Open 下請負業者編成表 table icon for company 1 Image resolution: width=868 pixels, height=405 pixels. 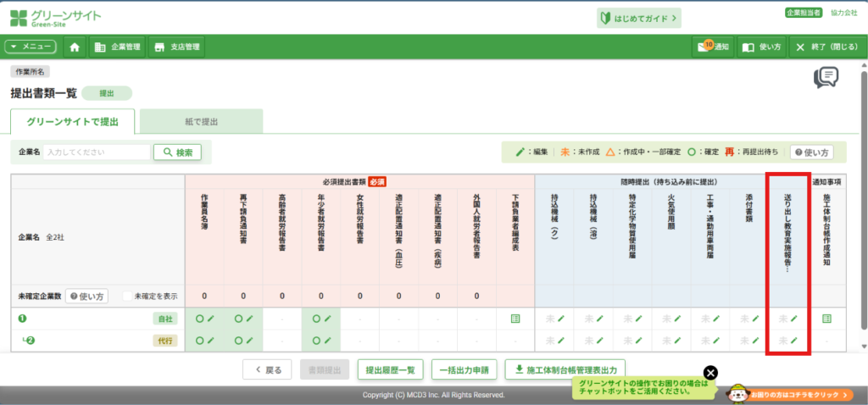point(515,319)
